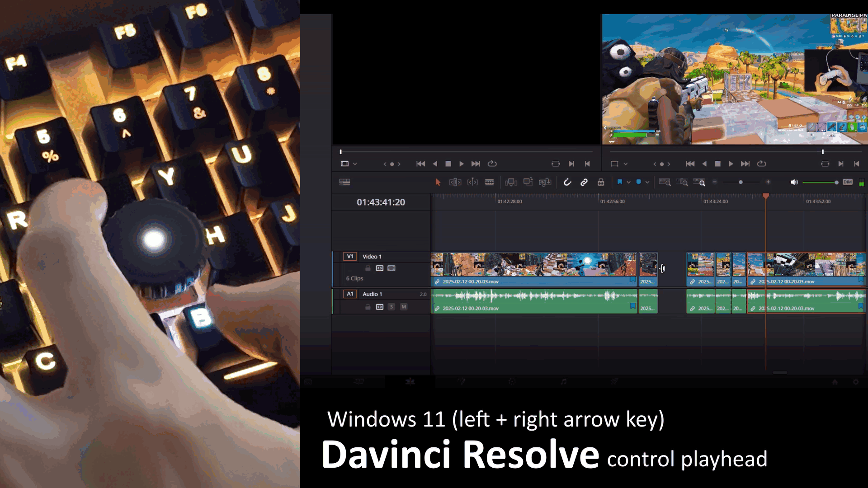The width and height of the screenshot is (868, 488).
Task: Open the Fusion page
Action: 462,382
